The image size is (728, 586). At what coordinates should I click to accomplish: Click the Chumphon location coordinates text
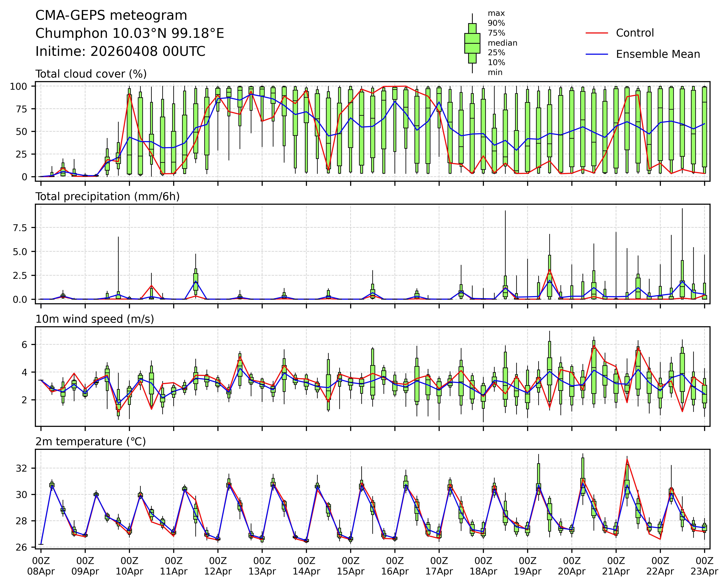130,33
